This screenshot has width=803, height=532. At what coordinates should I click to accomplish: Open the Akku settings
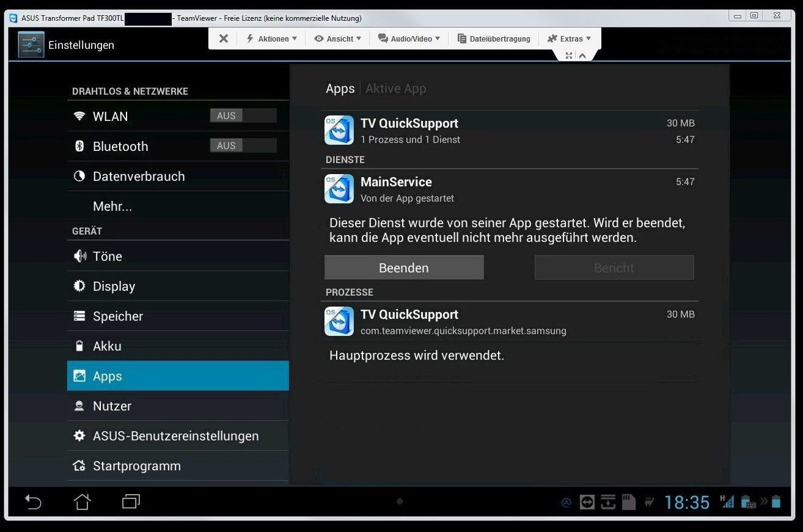(178, 346)
